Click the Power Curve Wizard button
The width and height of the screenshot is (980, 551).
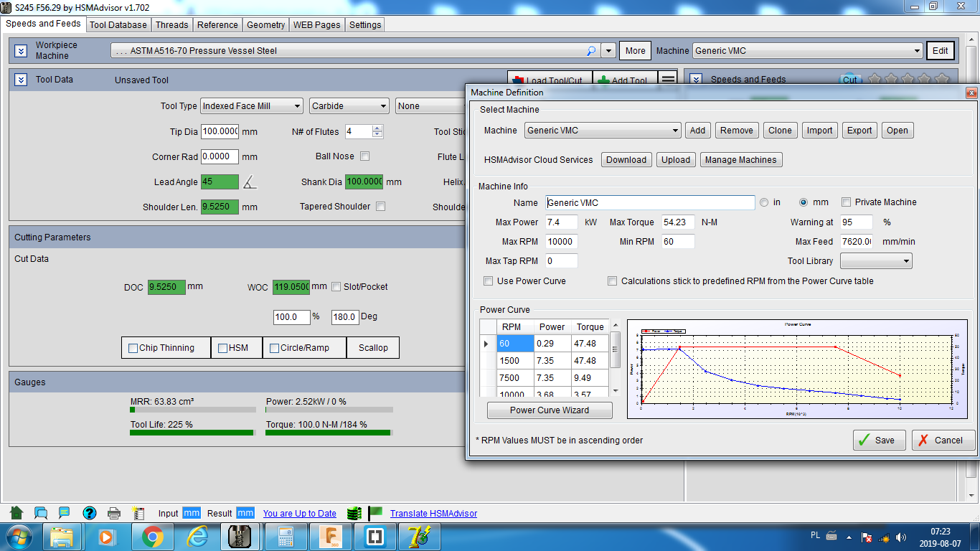[550, 410]
